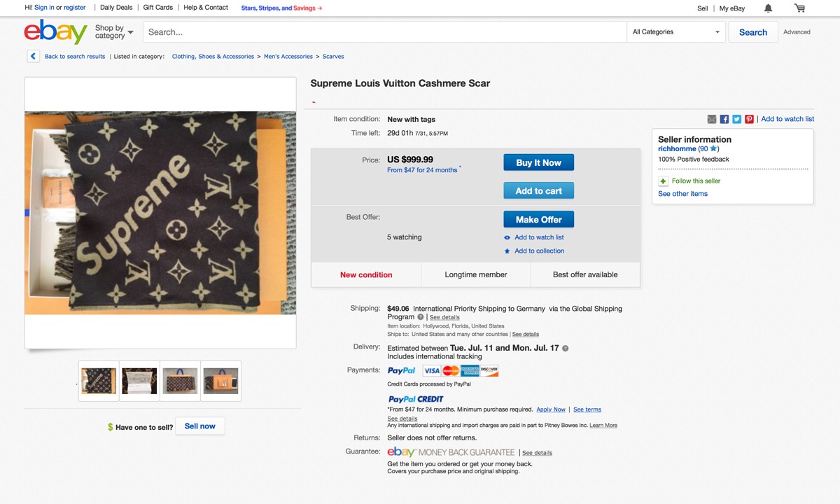Toggle eye icon Add to watch list
840x504 pixels.
click(507, 237)
